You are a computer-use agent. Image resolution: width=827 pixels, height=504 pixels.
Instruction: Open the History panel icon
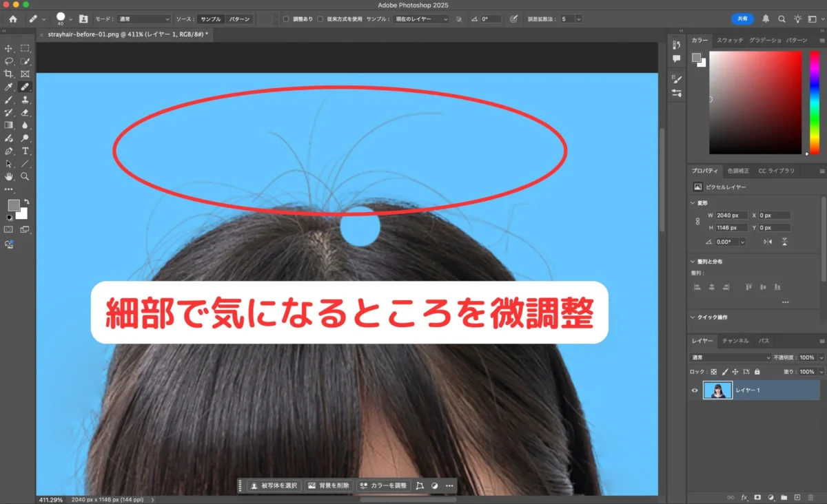coord(676,45)
